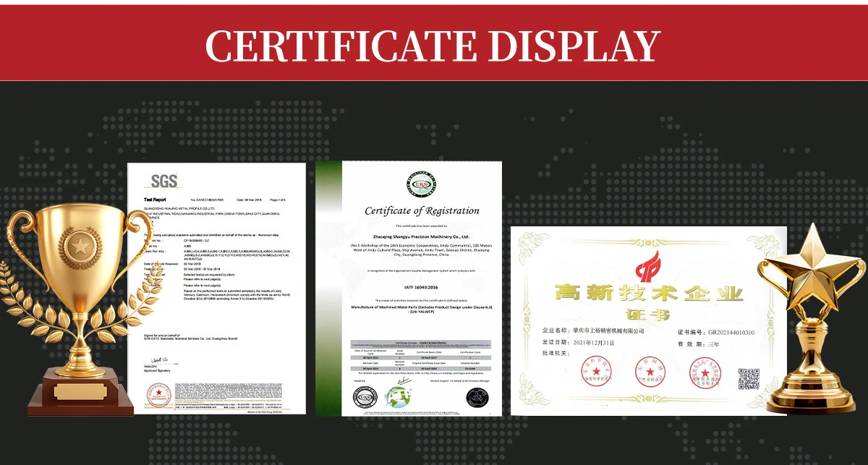Click the Test Report label on the SGS document
This screenshot has height=465, width=868.
coord(155,199)
